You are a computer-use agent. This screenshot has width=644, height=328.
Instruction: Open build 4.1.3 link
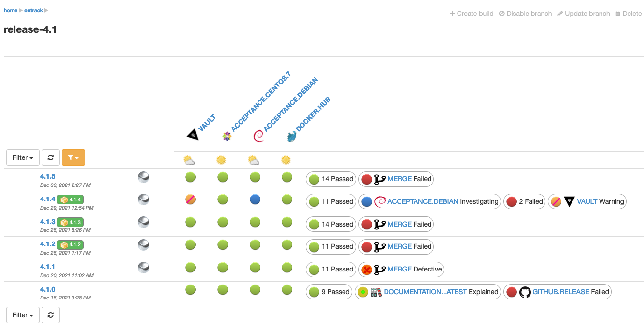(x=47, y=222)
